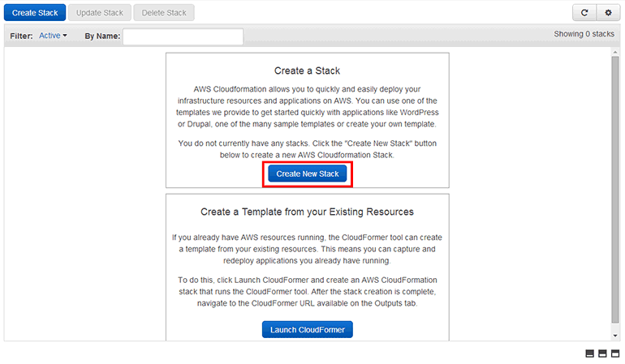Open the settings gear icon
Screen dimensions: 625x364
pos(608,13)
